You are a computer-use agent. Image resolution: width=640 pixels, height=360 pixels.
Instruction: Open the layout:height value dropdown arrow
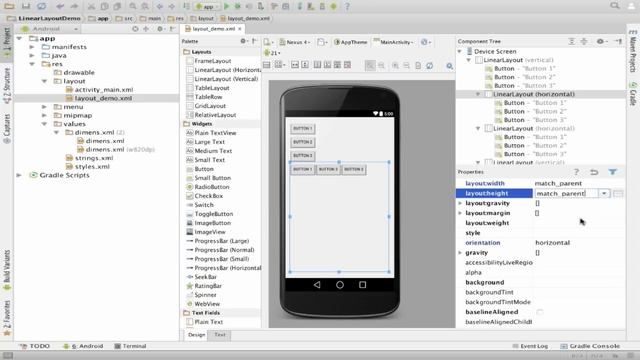(x=604, y=193)
